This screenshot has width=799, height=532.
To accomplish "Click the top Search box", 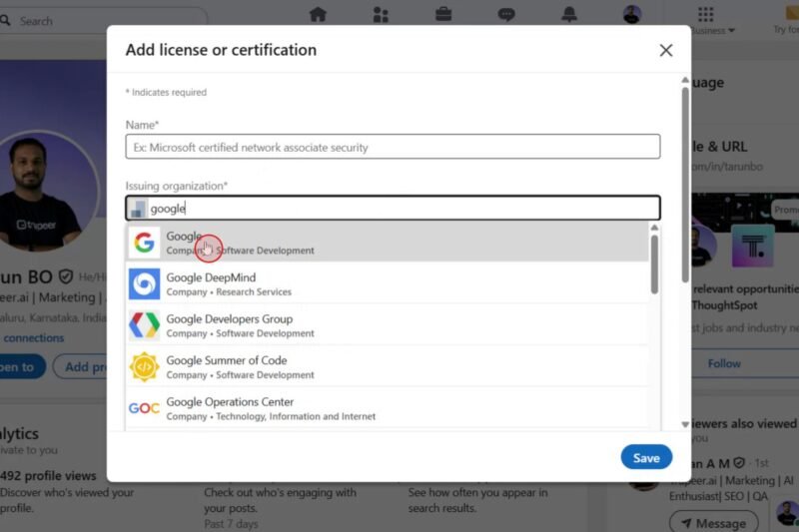I will (105, 20).
